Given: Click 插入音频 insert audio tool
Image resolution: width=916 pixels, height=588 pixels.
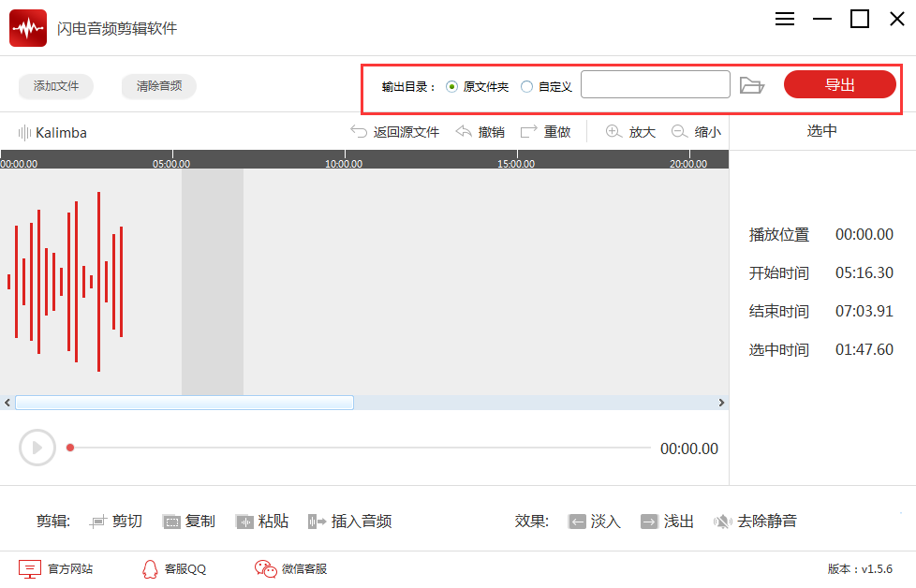Looking at the screenshot, I should click(x=350, y=521).
